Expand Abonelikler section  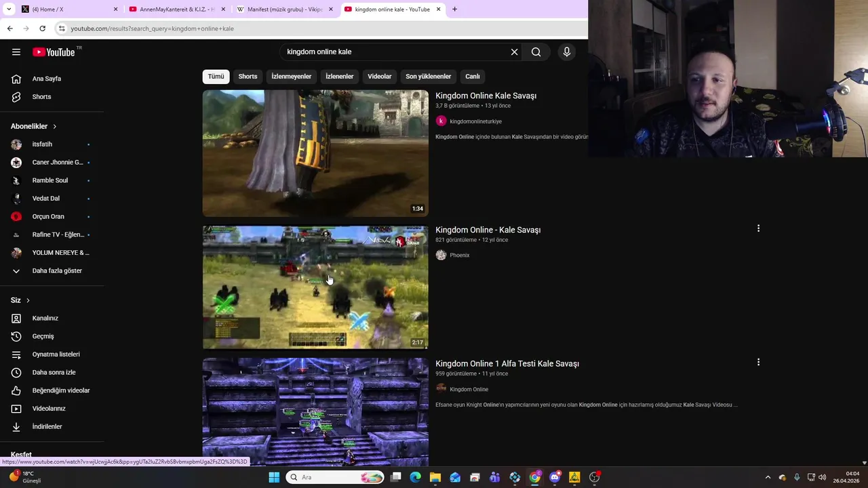[34, 126]
